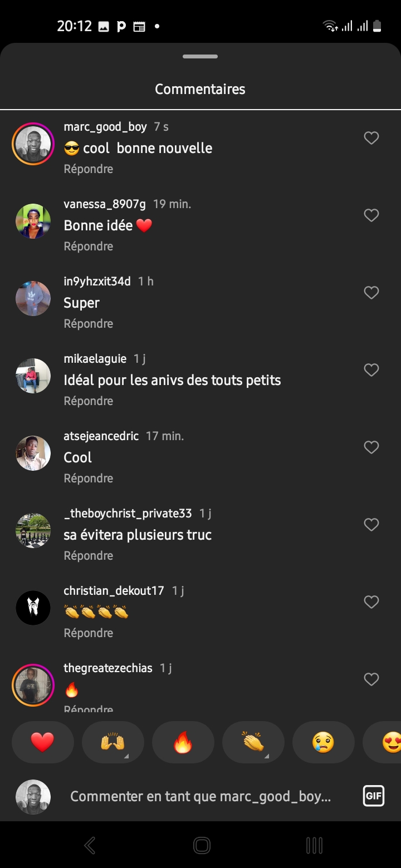Viewport: 401px width, 868px height.
Task: View thegreatezechias's story from profile picture
Action: [x=33, y=685]
